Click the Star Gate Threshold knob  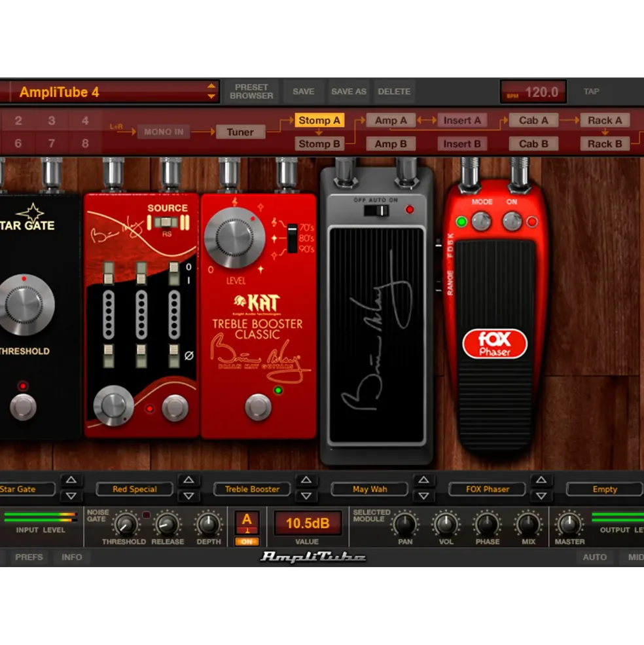25,304
